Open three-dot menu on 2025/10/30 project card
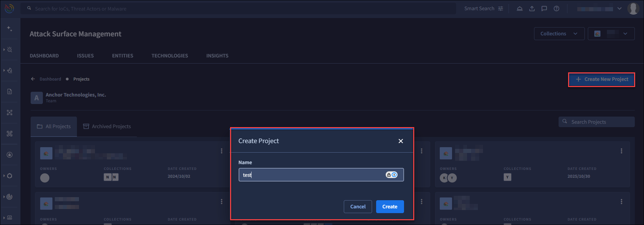The height and width of the screenshot is (225, 644). click(x=621, y=151)
